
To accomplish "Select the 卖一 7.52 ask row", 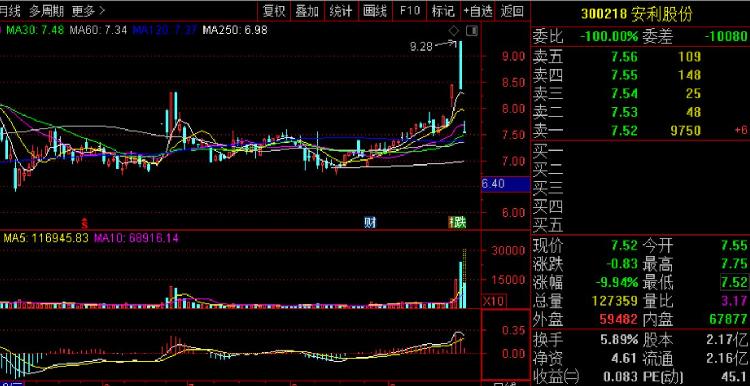I will 640,131.
